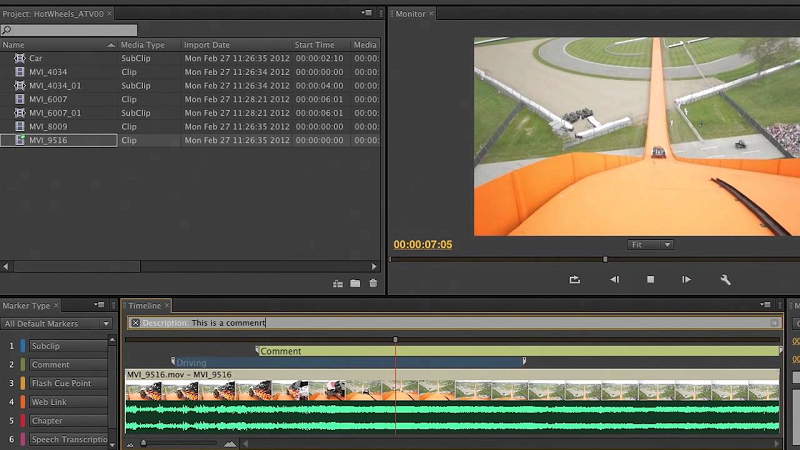Expand the Fit zoom level dropdown
The image size is (800, 450).
click(651, 245)
